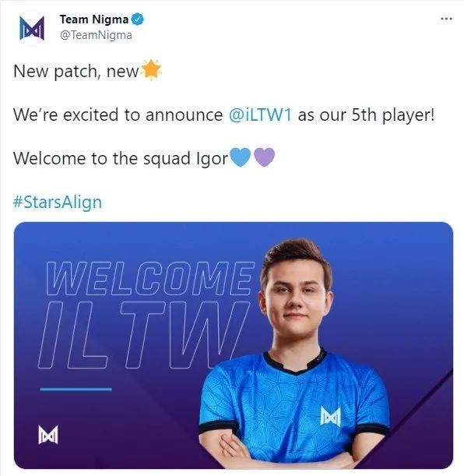Image resolution: width=464 pixels, height=476 pixels.
Task: Click the Team Nigma profile avatar
Action: click(x=32, y=28)
